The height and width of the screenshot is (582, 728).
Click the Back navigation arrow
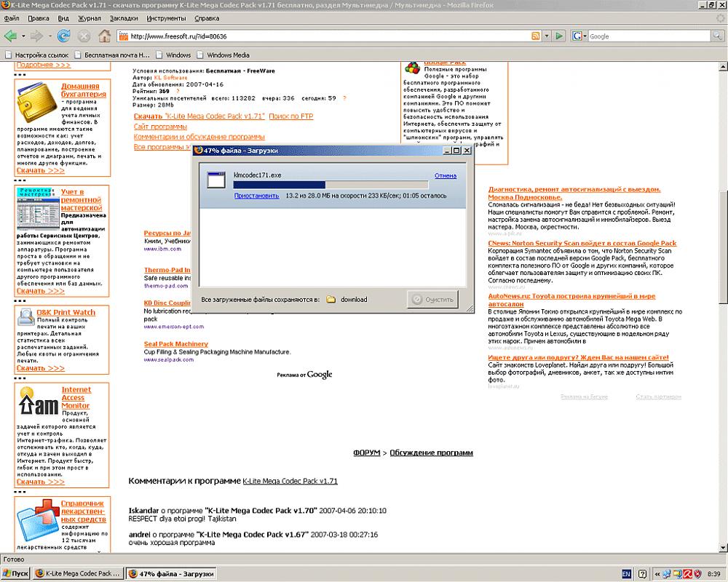(x=10, y=36)
